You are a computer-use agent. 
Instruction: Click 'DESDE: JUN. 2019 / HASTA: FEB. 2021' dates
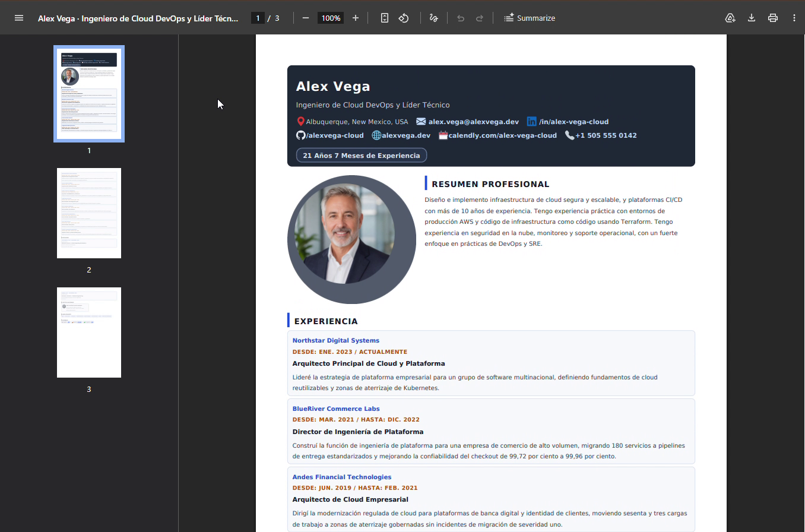[x=355, y=488]
